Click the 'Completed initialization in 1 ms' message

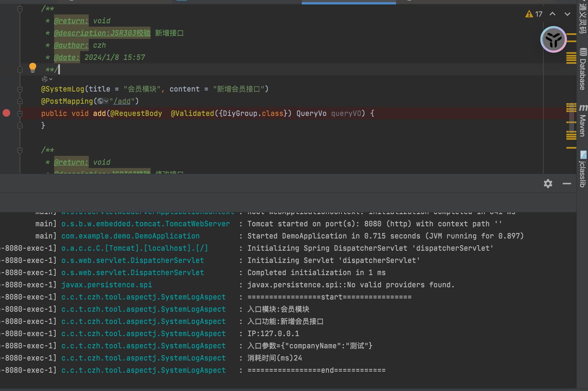[316, 273]
